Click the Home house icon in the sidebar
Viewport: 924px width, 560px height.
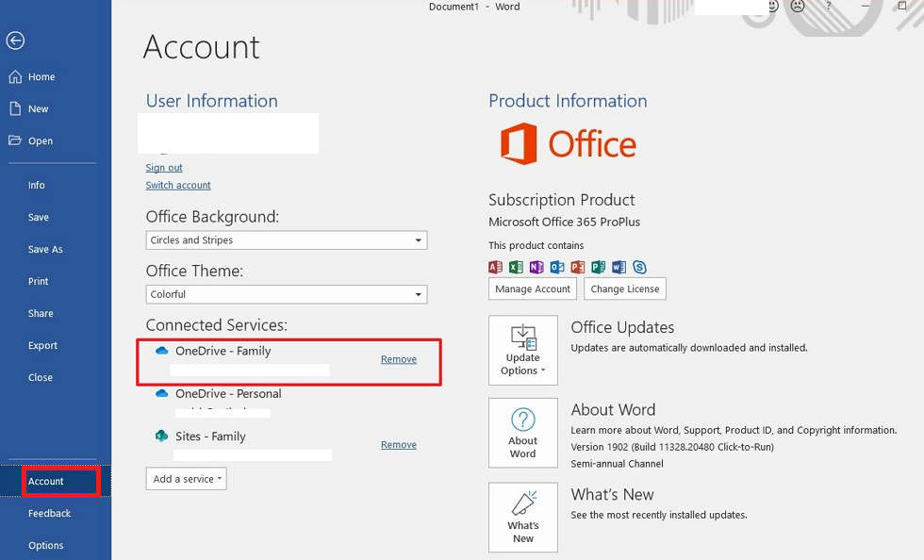coord(15,76)
